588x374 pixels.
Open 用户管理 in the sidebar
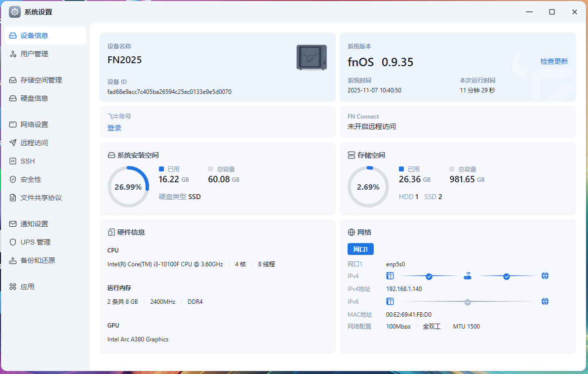(x=35, y=54)
